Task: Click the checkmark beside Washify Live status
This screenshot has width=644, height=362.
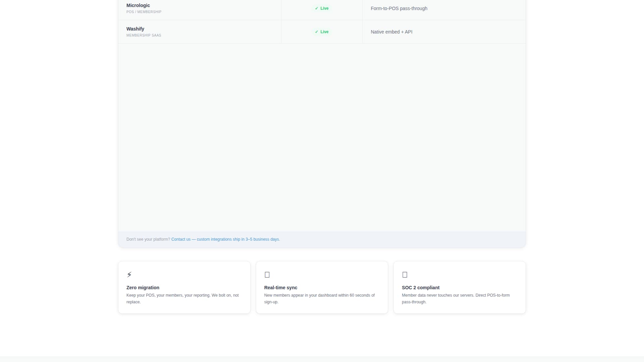Action: (316, 32)
